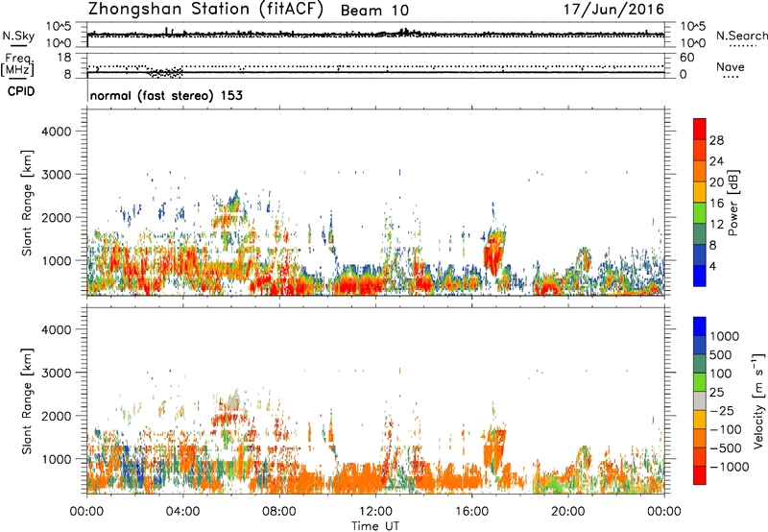Click the '-25' Velocity colorbar label
The height and width of the screenshot is (532, 768).
(x=721, y=411)
